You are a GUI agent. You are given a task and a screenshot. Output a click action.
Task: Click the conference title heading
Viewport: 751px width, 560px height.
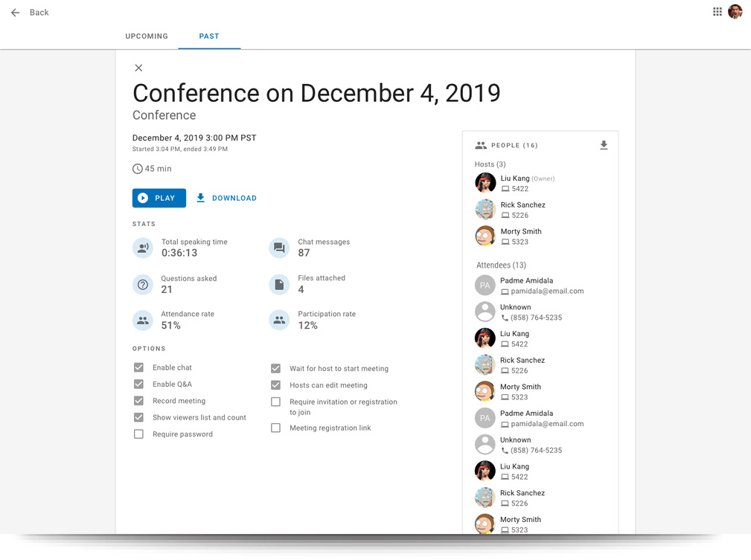[316, 93]
